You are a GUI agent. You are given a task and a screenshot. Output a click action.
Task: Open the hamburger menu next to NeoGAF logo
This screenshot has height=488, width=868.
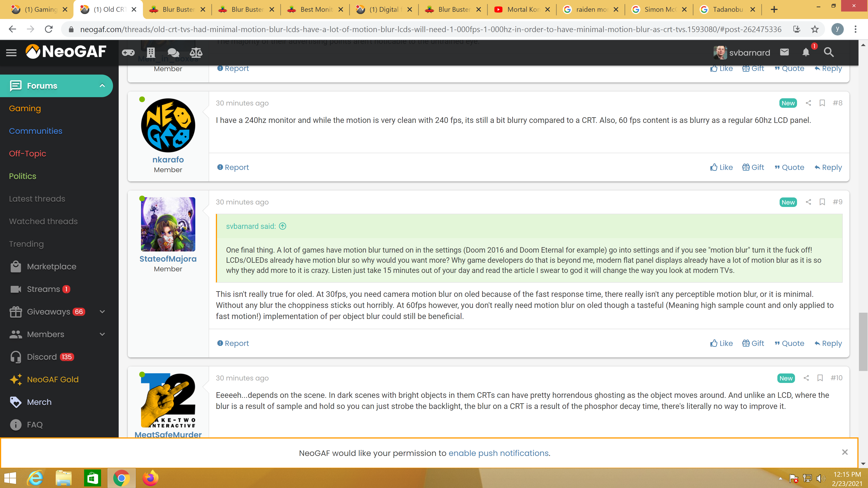click(x=11, y=53)
